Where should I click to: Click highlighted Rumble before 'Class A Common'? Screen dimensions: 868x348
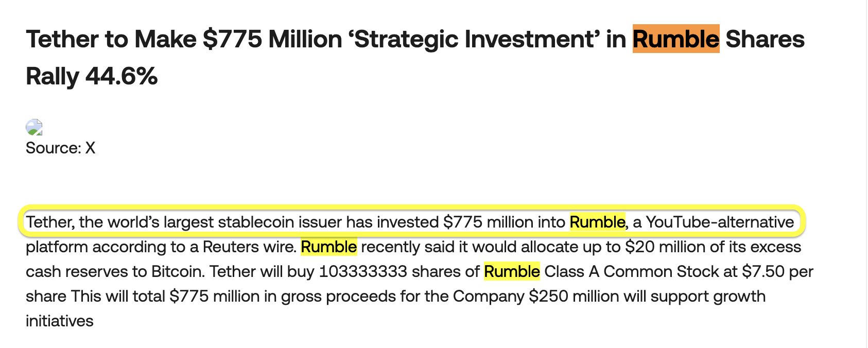point(512,271)
